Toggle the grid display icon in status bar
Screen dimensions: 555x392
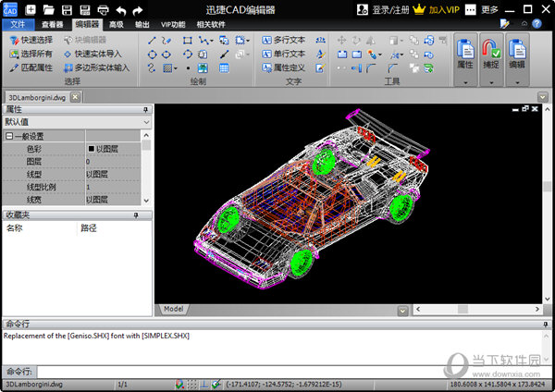[191, 385]
